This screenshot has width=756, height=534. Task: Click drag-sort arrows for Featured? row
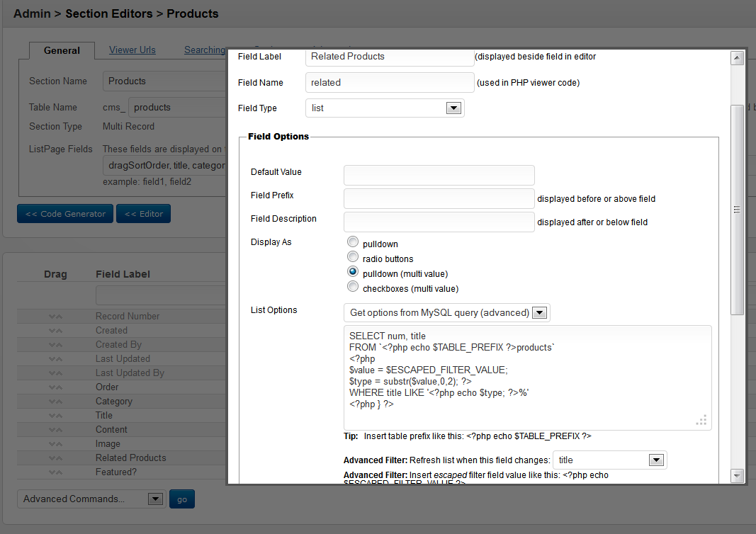56,472
